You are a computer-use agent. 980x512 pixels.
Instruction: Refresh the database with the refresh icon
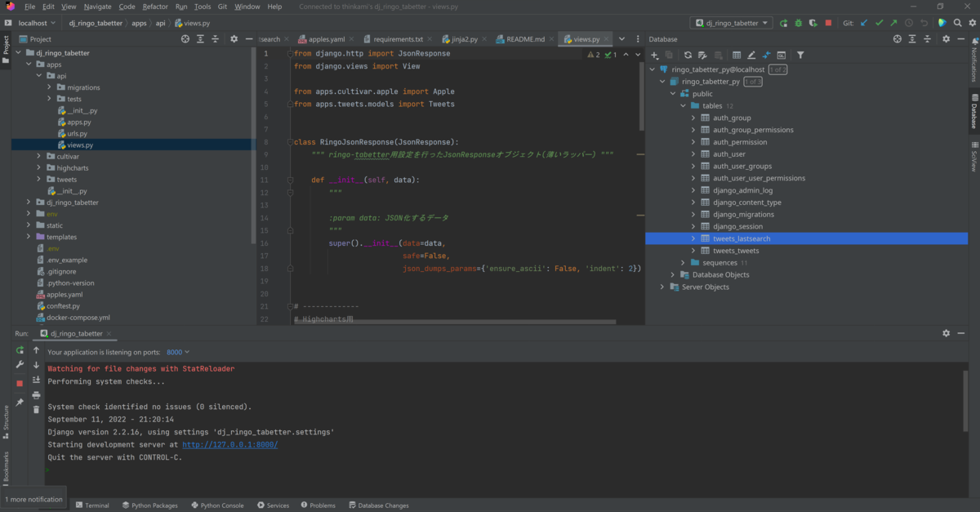pyautogui.click(x=688, y=55)
